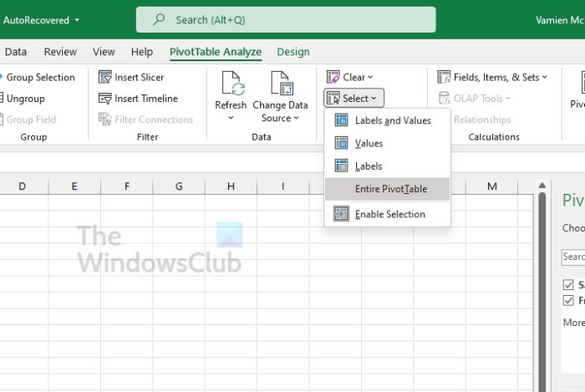Choose Labels and Values from Select menu

click(387, 120)
